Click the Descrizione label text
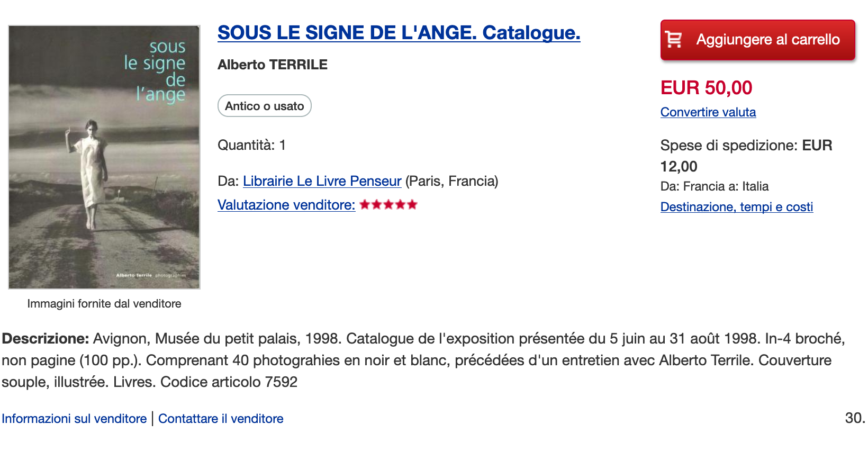The width and height of the screenshot is (868, 451). click(x=46, y=339)
